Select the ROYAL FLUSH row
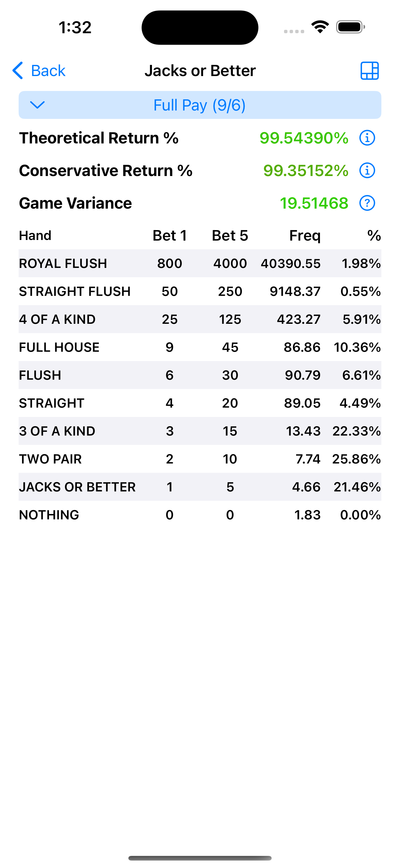This screenshot has height=868, width=400. [200, 264]
